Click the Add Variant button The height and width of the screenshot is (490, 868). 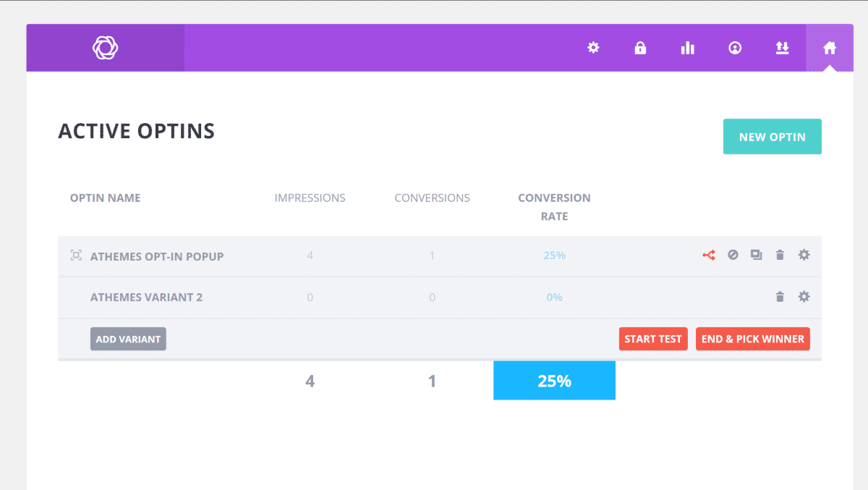(128, 339)
